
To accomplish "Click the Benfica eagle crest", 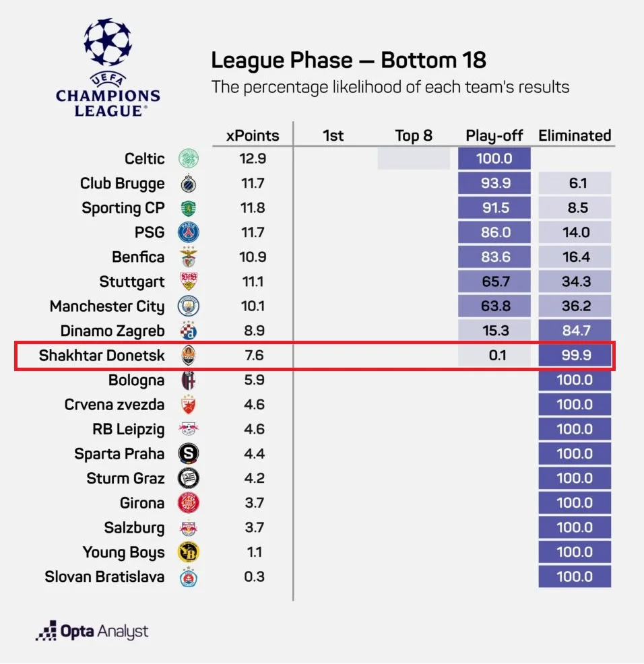I will click(189, 257).
